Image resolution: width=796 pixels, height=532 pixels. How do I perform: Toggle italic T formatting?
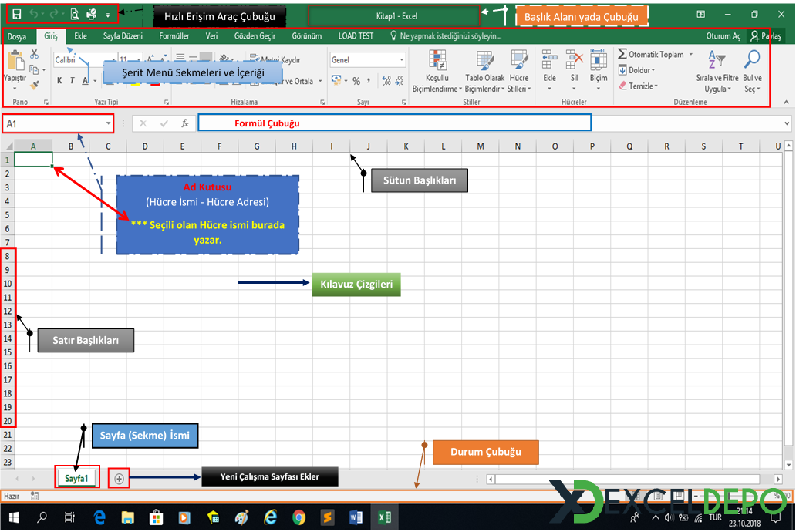[72, 81]
